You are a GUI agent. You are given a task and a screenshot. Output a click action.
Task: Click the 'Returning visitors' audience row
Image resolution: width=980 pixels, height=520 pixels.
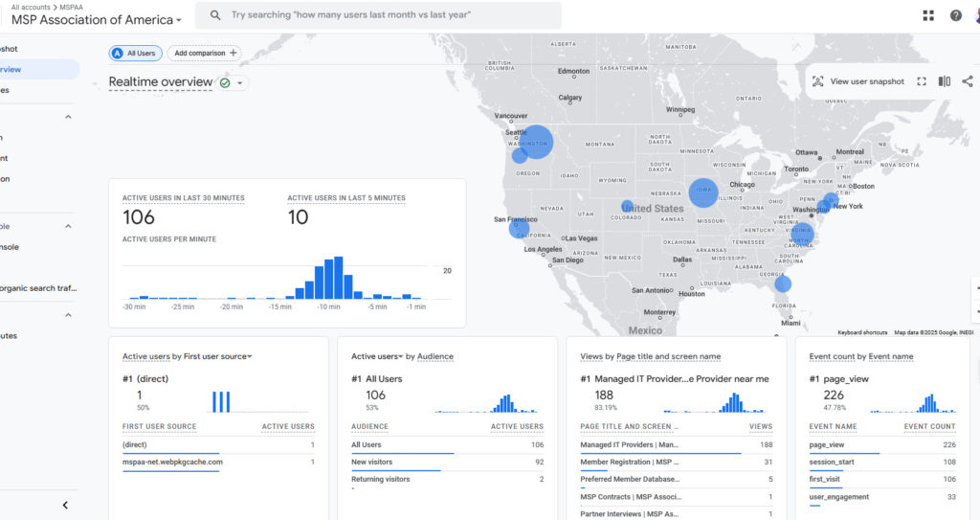(x=447, y=480)
